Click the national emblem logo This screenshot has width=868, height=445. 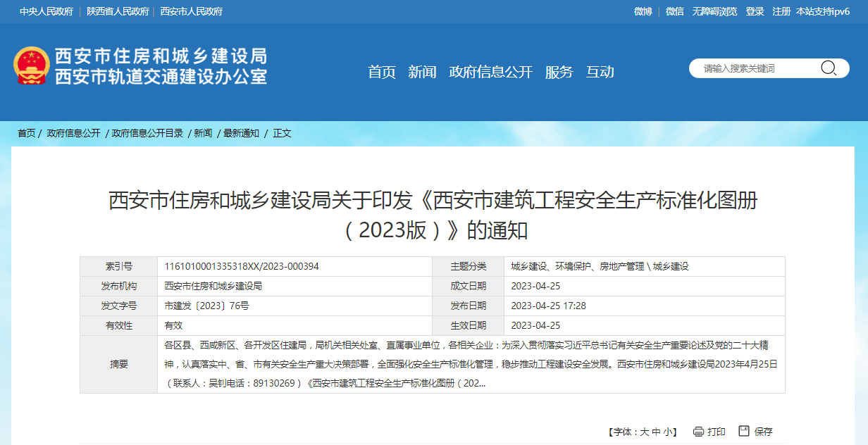tap(30, 65)
